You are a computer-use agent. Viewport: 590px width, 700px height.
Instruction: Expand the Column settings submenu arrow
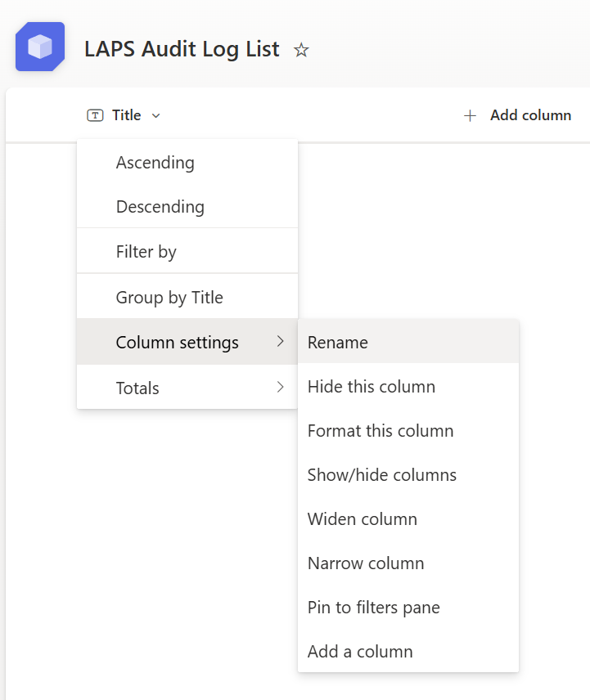281,342
